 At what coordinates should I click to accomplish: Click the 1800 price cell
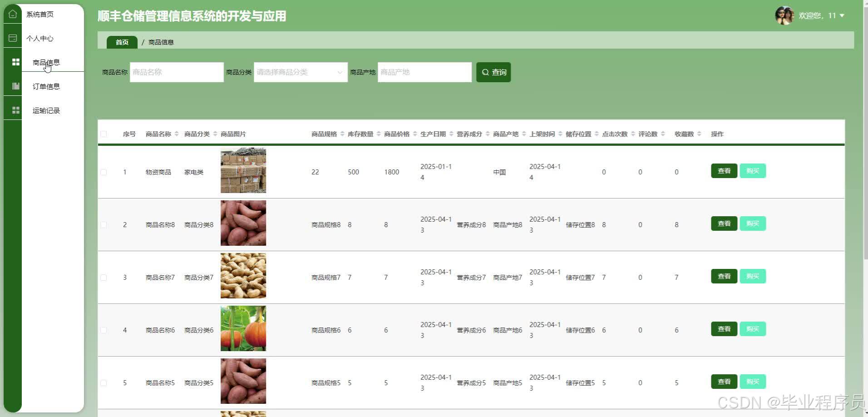click(x=392, y=172)
